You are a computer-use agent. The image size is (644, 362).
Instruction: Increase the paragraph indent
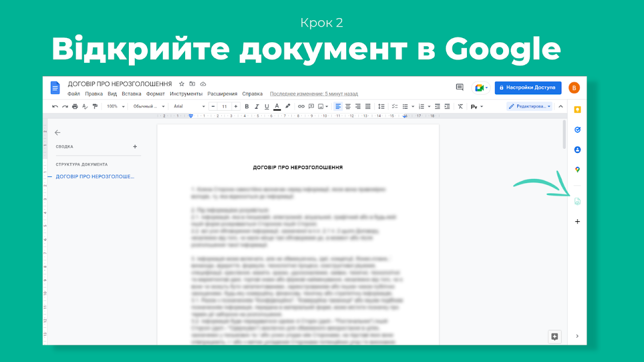447,107
